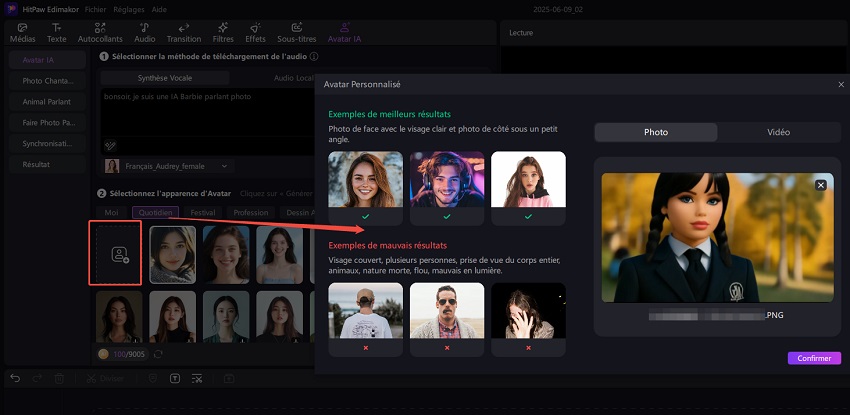
Task: Click the Exemples de meilleurs résultats heading
Action: click(x=389, y=114)
